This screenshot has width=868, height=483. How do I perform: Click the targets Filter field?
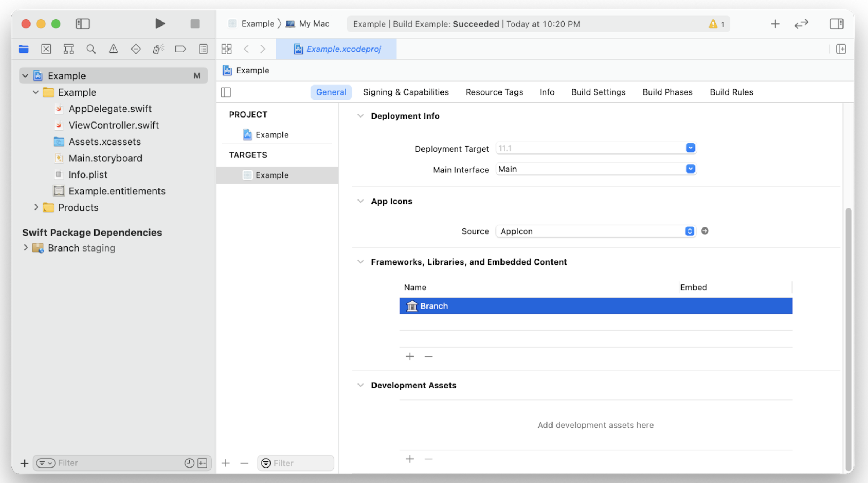pyautogui.click(x=296, y=463)
